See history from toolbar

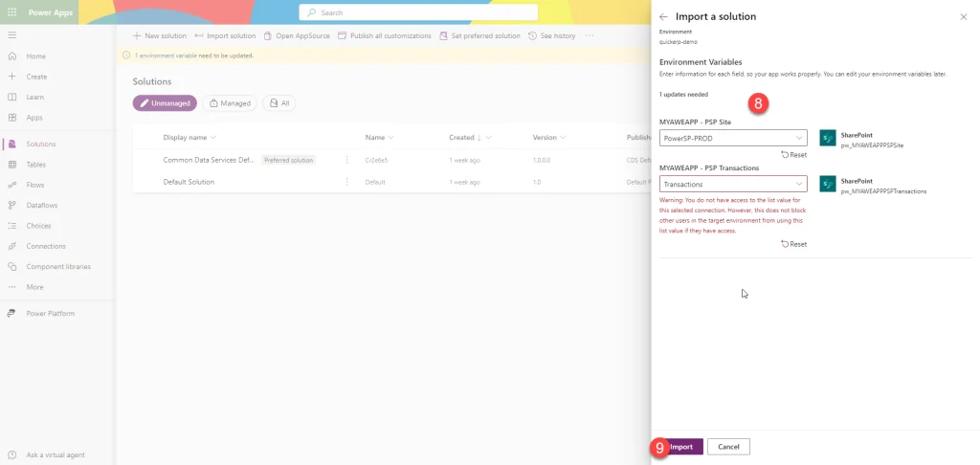[552, 35]
